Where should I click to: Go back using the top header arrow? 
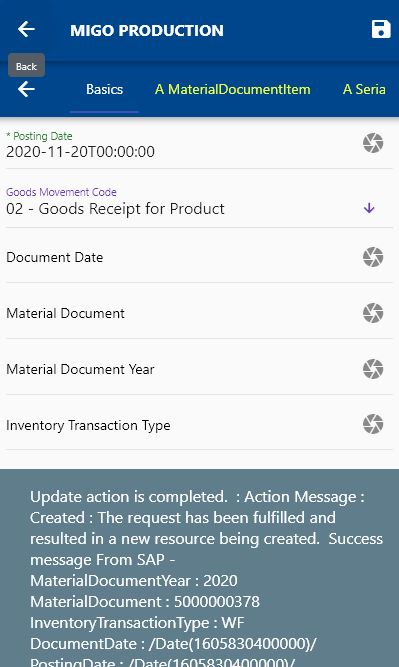click(x=26, y=29)
